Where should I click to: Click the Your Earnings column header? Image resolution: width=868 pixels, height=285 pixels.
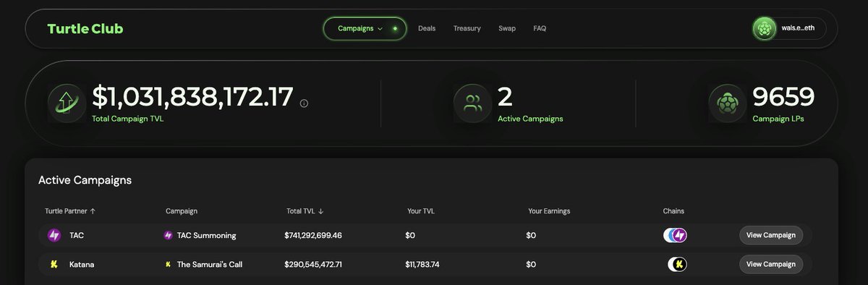click(549, 211)
